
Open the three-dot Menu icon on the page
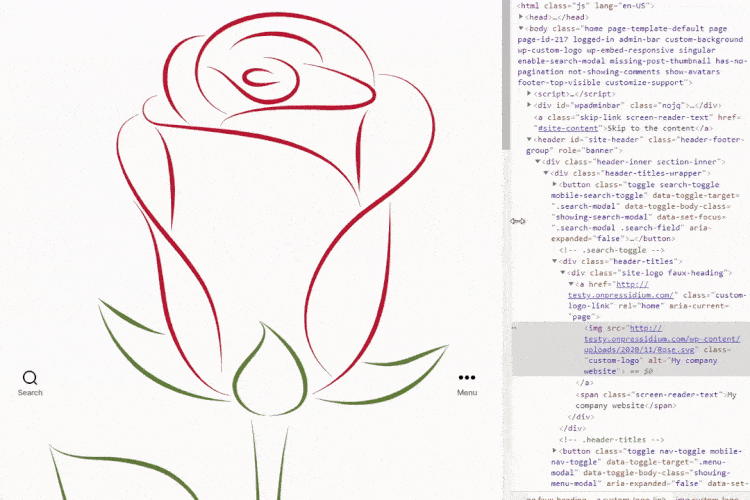pyautogui.click(x=466, y=378)
